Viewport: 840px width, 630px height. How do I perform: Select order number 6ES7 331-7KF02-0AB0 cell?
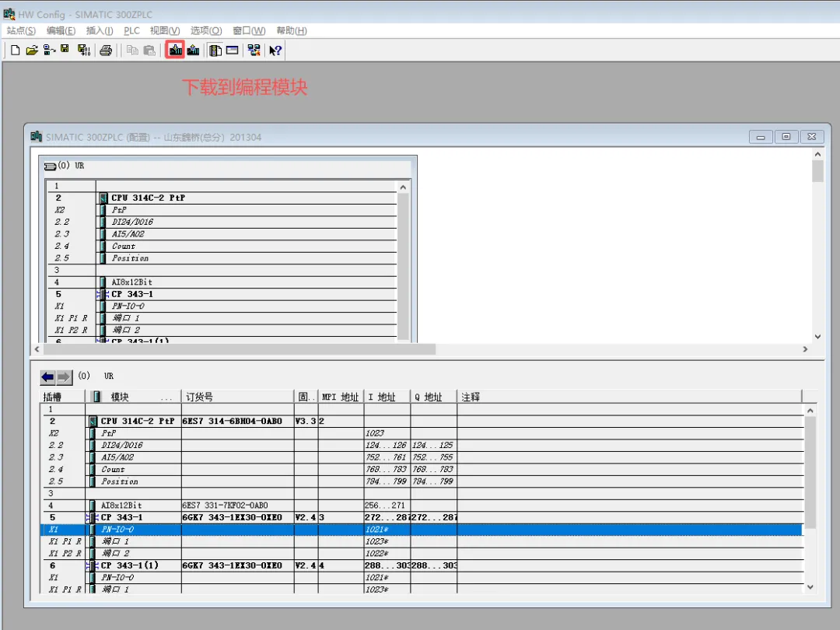click(237, 506)
